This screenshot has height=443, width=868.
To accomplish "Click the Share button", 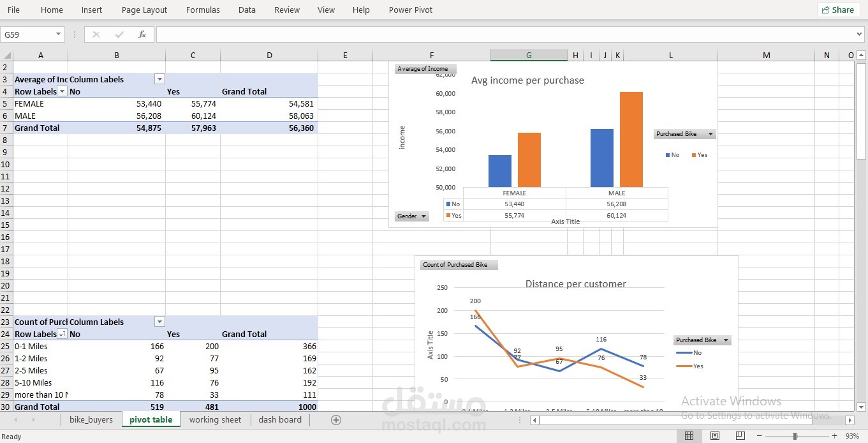I will pos(838,10).
